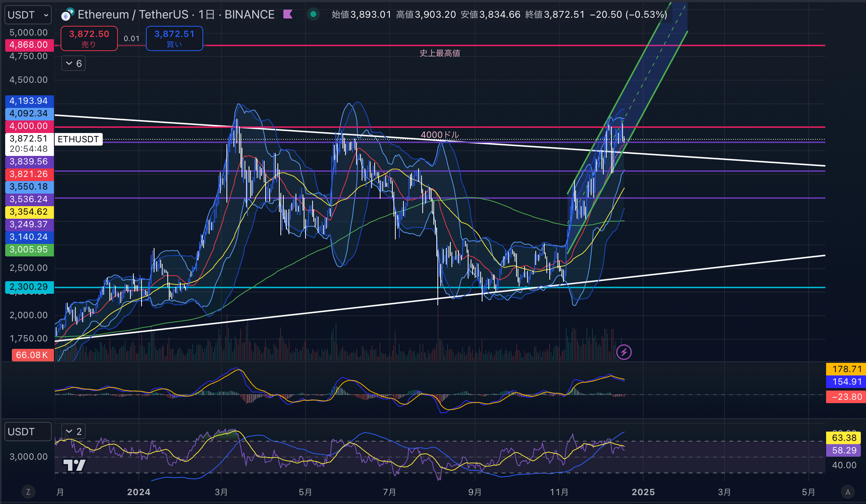Click the A auto-scale button
This screenshot has height=504, width=866.
pyautogui.click(x=848, y=492)
